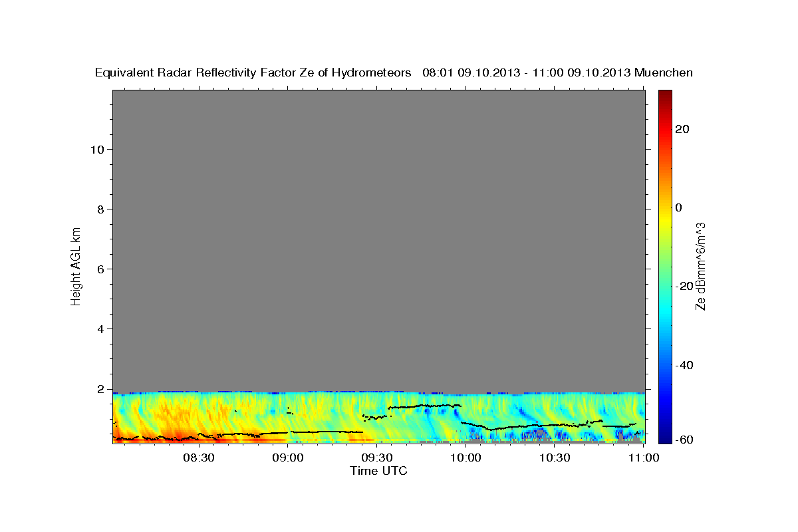The height and width of the screenshot is (532, 798).
Task: Click the height tick label 6
Action: pos(101,269)
